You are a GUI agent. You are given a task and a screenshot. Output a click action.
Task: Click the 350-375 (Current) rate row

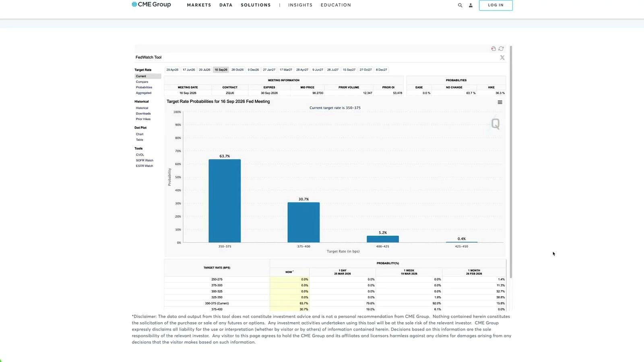(x=335, y=303)
